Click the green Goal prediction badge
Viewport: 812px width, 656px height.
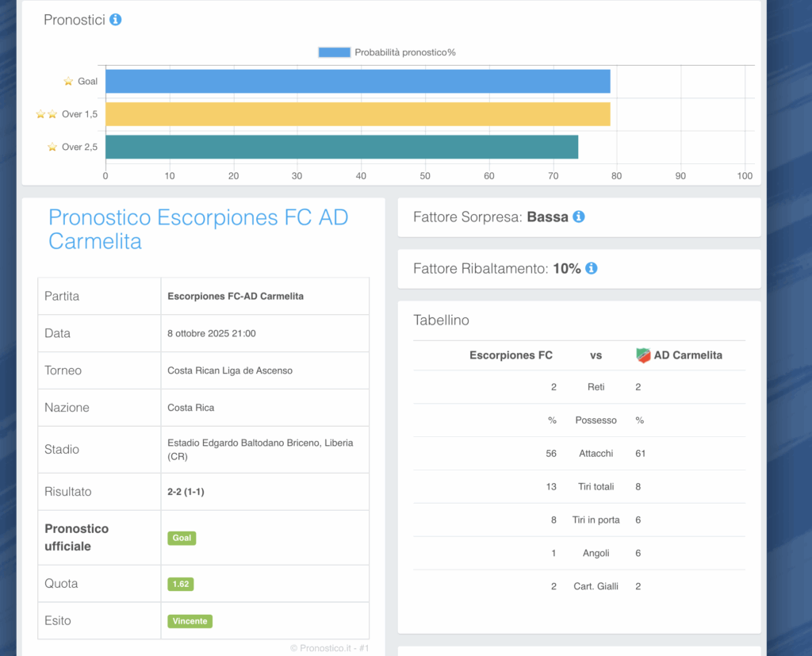tap(182, 538)
